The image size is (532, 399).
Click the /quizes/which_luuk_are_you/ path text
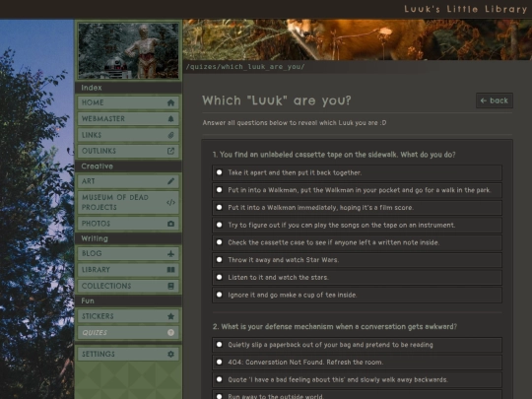tap(245, 67)
